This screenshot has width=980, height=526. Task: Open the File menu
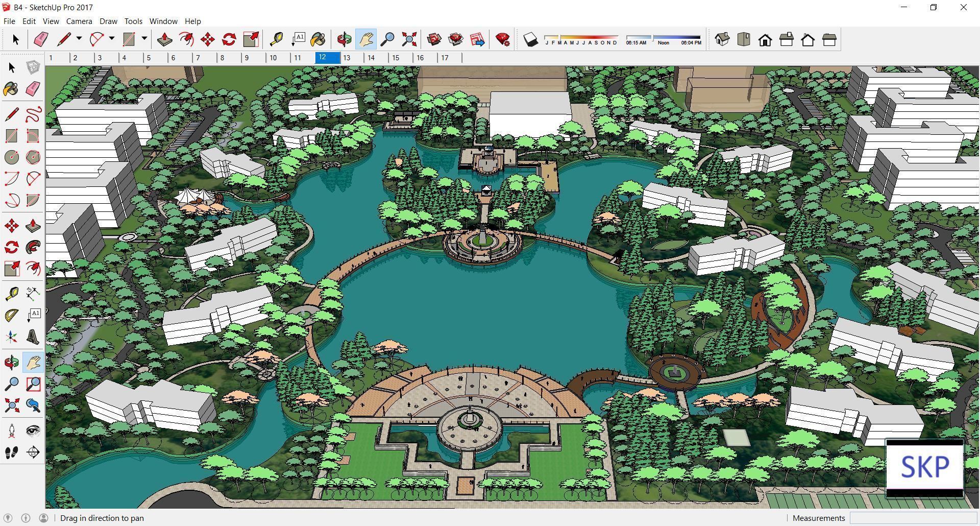pyautogui.click(x=9, y=21)
